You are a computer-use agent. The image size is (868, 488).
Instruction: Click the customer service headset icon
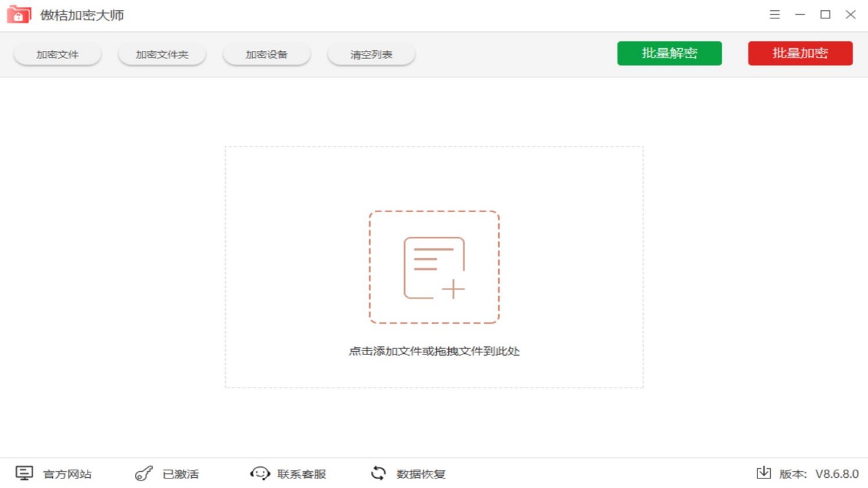pyautogui.click(x=260, y=473)
